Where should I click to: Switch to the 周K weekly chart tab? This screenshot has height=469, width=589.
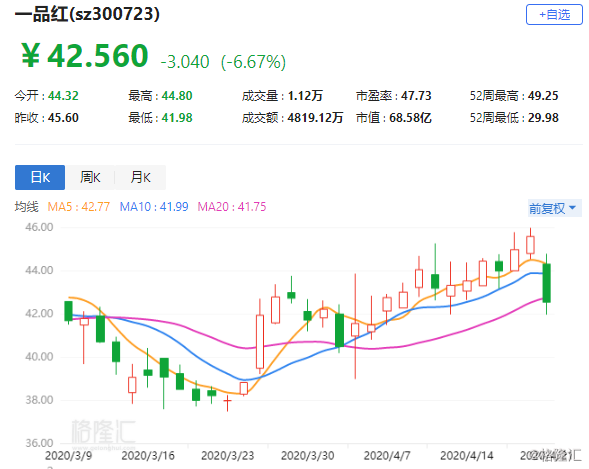tap(90, 177)
